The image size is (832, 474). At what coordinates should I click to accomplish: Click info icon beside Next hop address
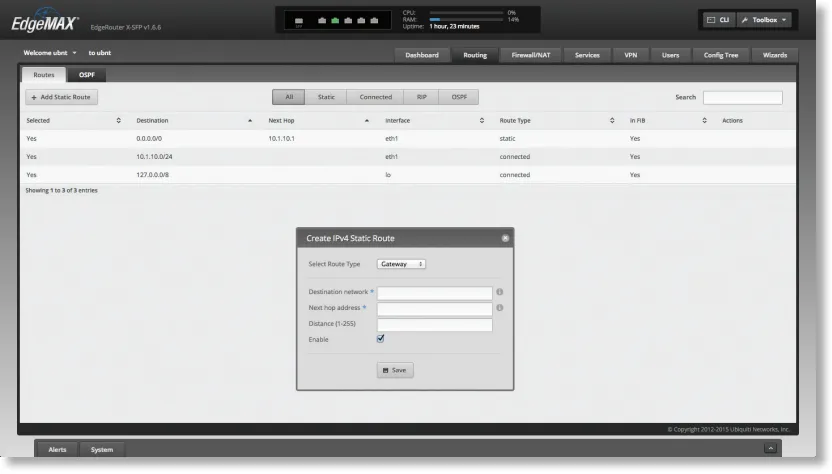[499, 308]
